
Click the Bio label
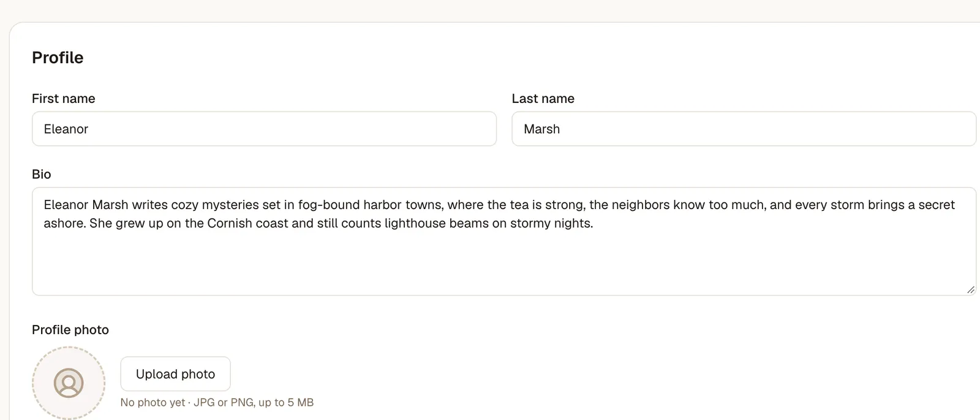tap(42, 174)
